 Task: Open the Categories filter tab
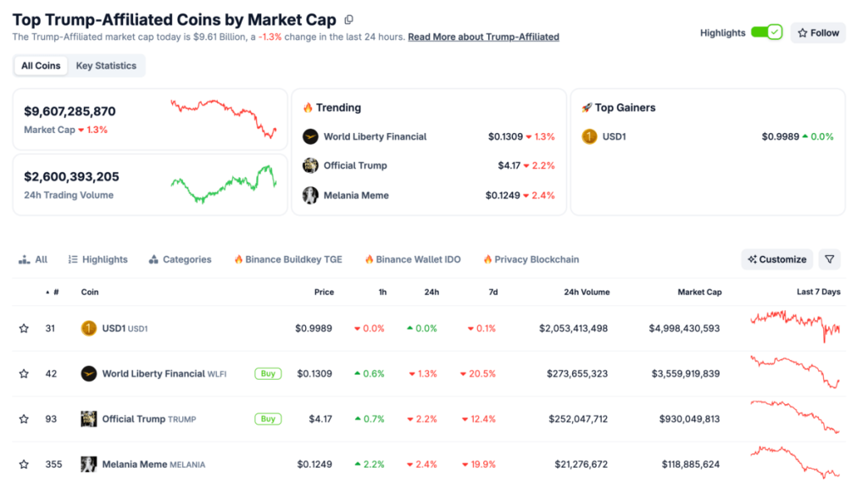pyautogui.click(x=180, y=259)
